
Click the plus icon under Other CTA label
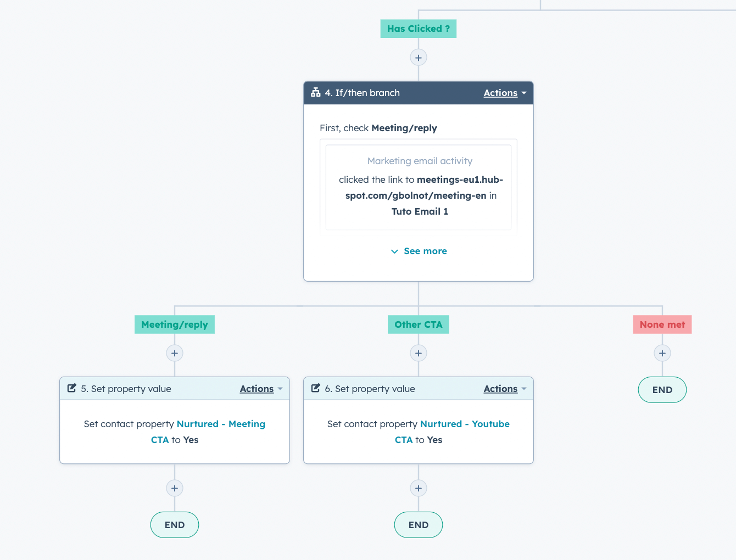coord(419,353)
